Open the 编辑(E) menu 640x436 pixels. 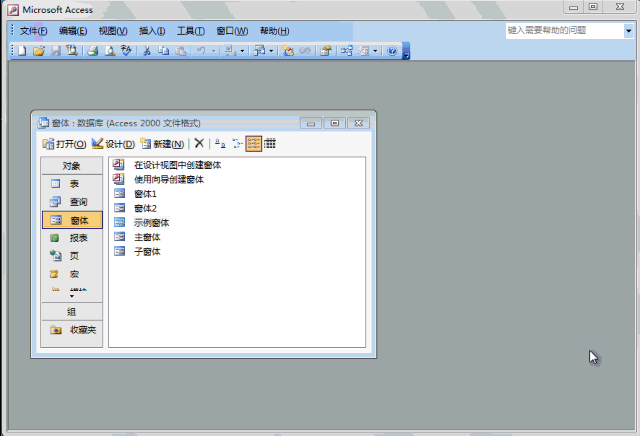point(73,31)
